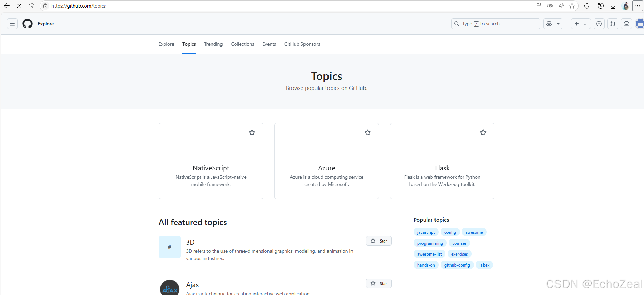Open the hands-on topic tag
Screen dimensions: 644x295
click(426, 265)
